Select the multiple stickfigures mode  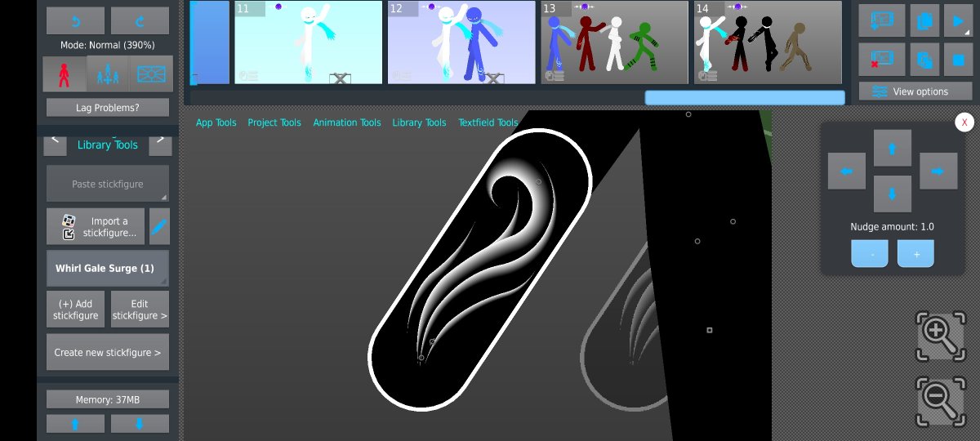click(108, 73)
